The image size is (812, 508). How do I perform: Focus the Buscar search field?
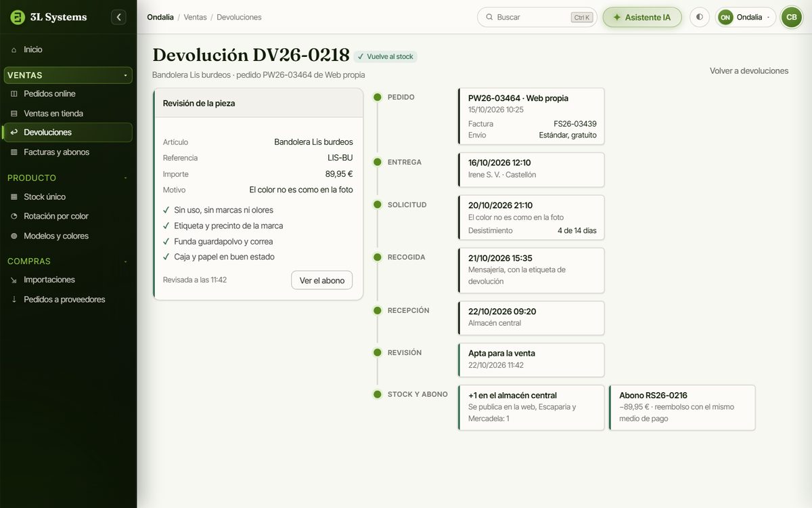537,17
